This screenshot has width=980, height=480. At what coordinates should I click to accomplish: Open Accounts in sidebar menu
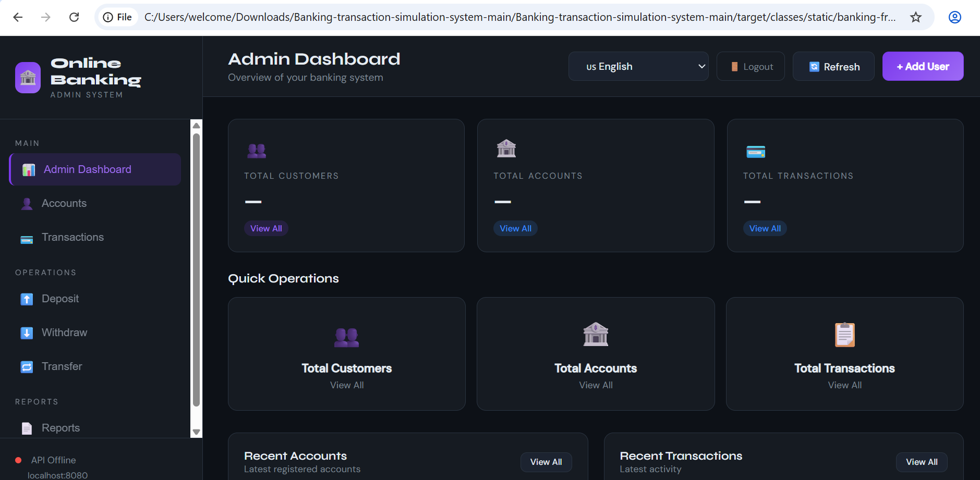(x=95, y=203)
